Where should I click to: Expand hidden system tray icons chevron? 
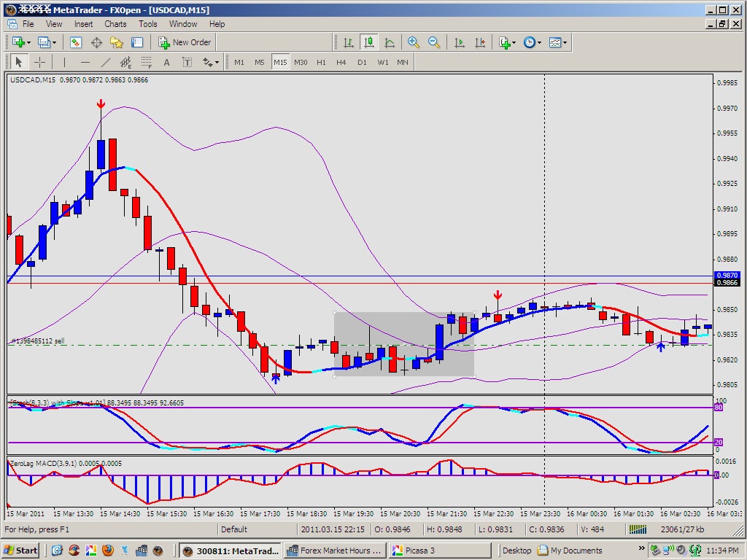(x=641, y=548)
